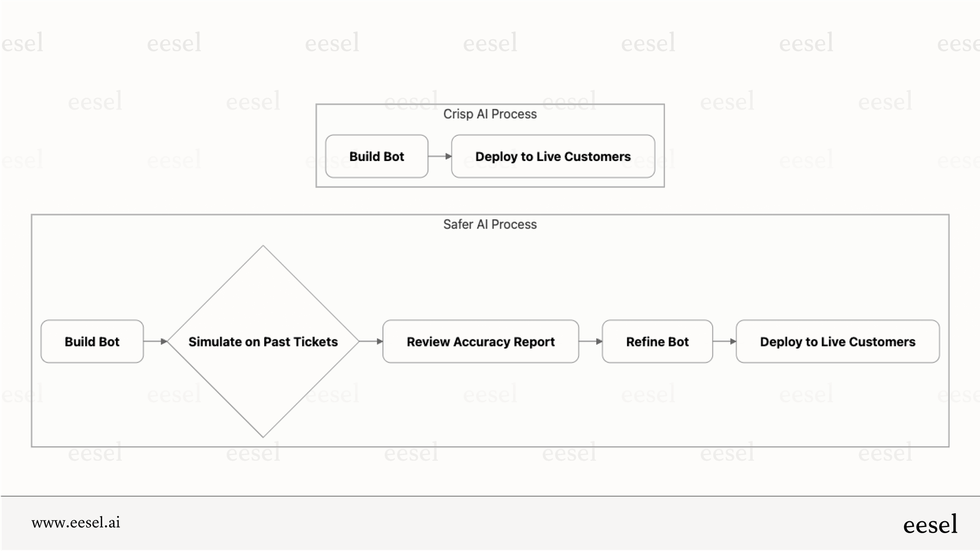Click the arrow connecting Build Bot to Deploy in Crisp process
The image size is (980, 551).
click(440, 156)
